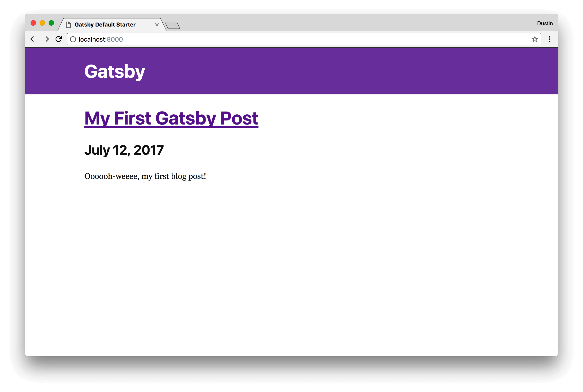Click the back navigation arrow
583x392 pixels.
[x=34, y=39]
